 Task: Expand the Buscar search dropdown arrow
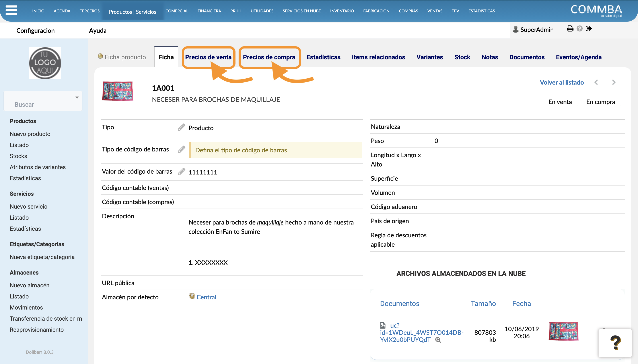tap(77, 97)
